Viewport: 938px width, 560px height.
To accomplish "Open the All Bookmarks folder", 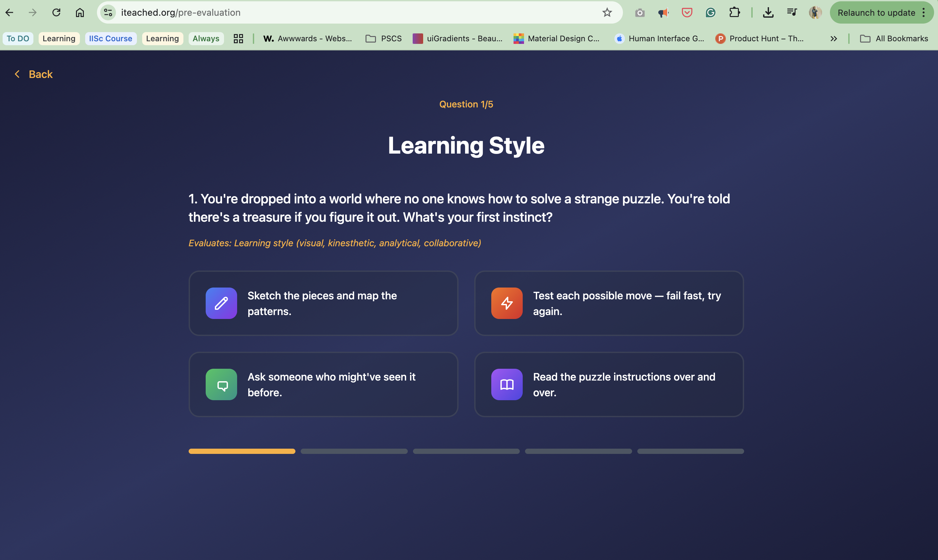I will click(x=893, y=39).
